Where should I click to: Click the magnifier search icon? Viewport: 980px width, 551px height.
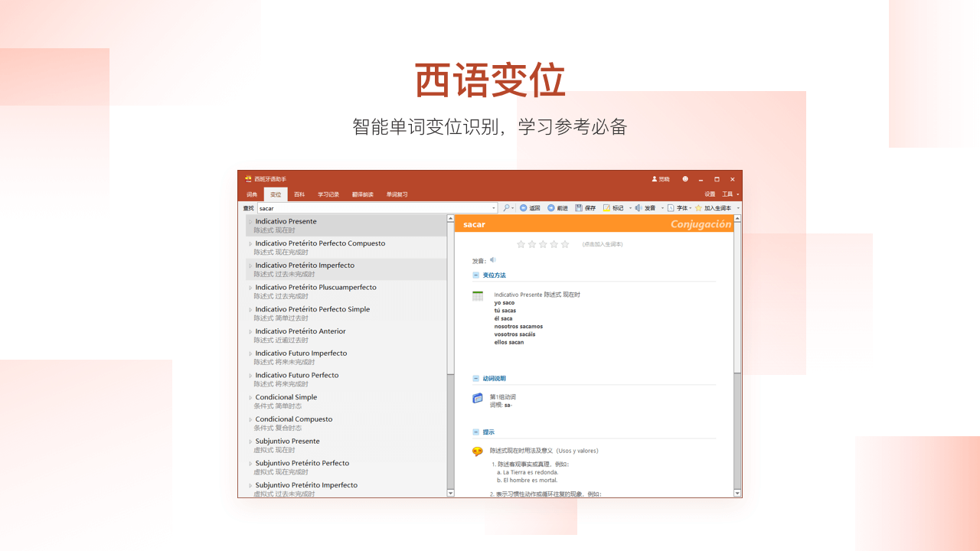click(506, 207)
